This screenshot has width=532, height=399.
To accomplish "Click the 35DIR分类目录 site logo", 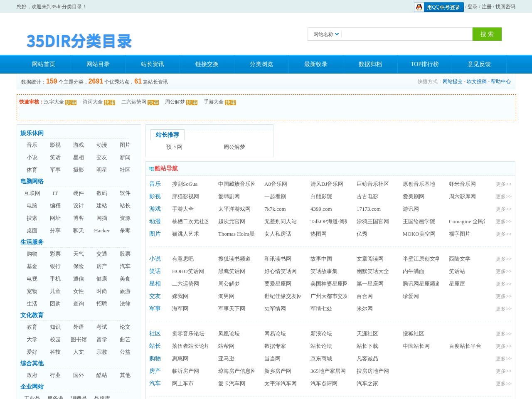I will pos(78,40).
